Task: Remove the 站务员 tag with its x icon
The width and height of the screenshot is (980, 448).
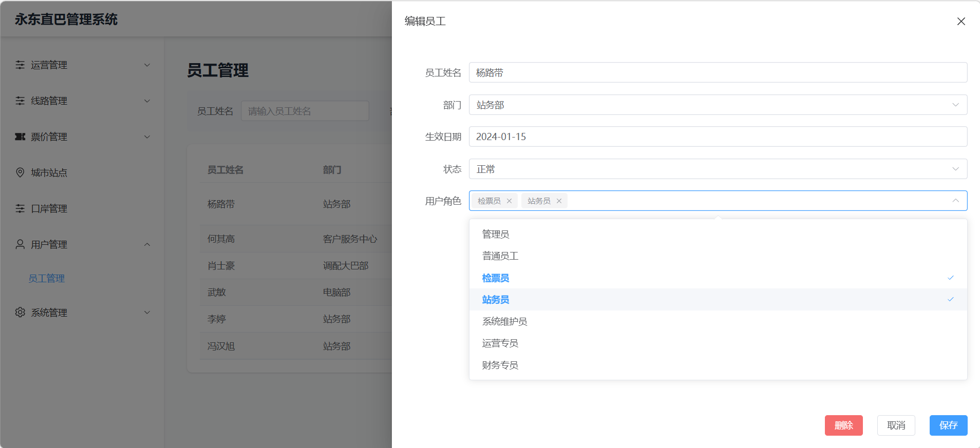Action: [x=559, y=201]
